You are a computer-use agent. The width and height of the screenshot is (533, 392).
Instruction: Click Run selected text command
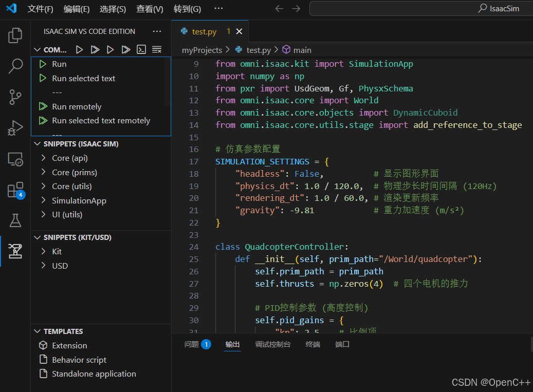coord(101,78)
